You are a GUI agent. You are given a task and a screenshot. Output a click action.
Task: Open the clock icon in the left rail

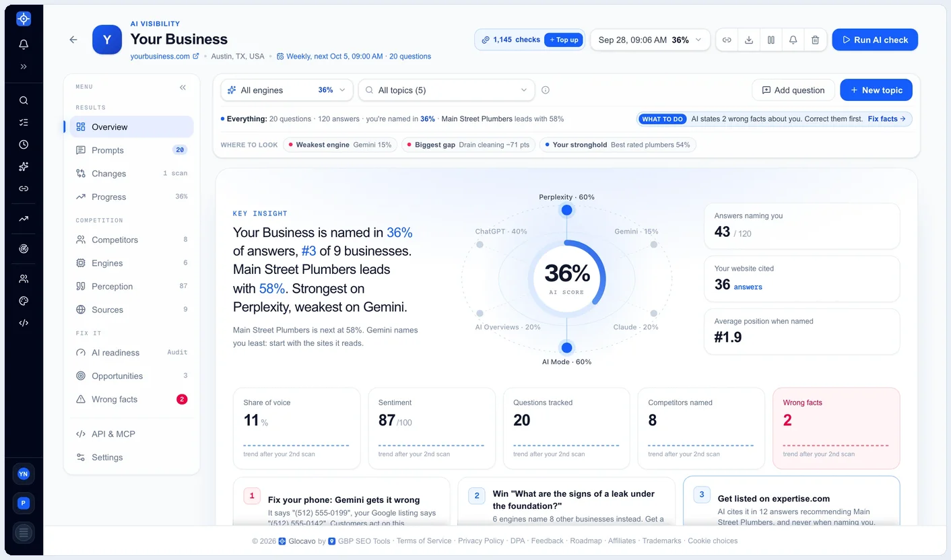[24, 144]
